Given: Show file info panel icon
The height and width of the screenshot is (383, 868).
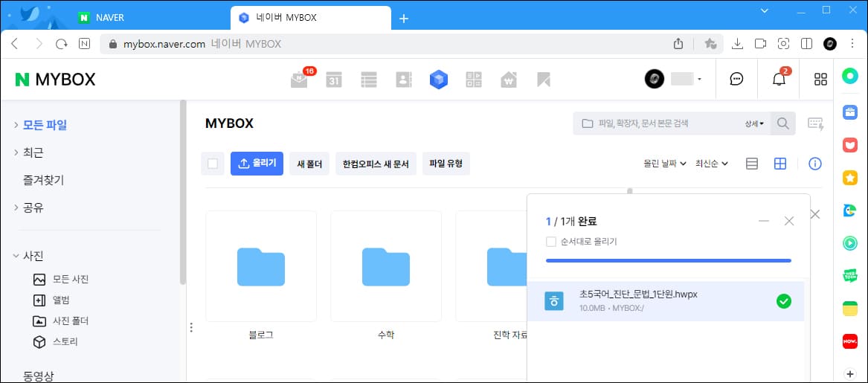Looking at the screenshot, I should click(815, 164).
